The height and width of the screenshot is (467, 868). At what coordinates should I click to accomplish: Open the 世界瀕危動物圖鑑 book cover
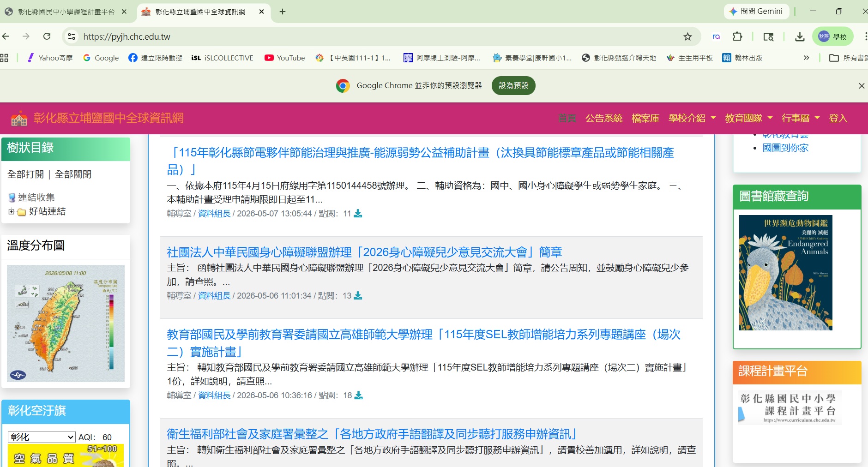click(x=786, y=273)
